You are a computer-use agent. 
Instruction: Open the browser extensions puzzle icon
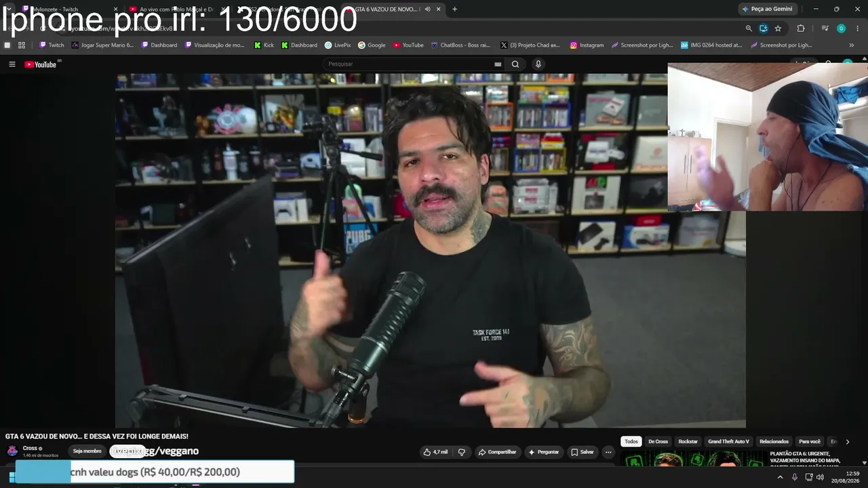[801, 28]
